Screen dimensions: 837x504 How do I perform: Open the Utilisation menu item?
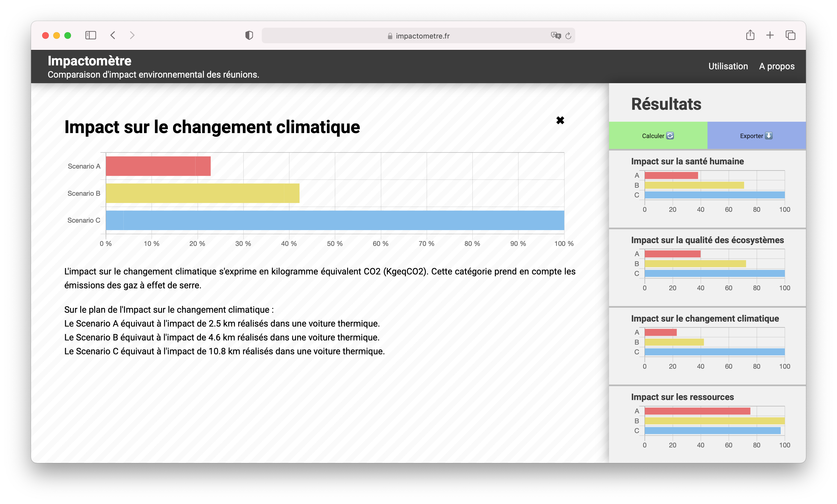pyautogui.click(x=728, y=66)
